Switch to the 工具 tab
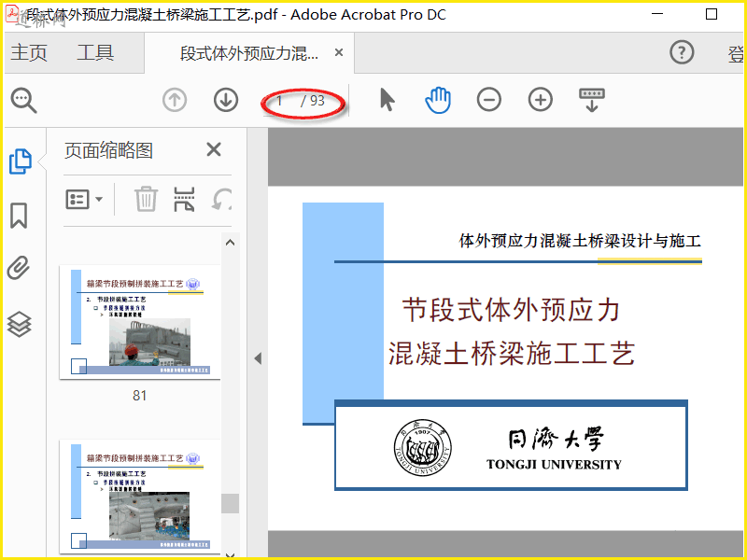The image size is (747, 560). (95, 52)
